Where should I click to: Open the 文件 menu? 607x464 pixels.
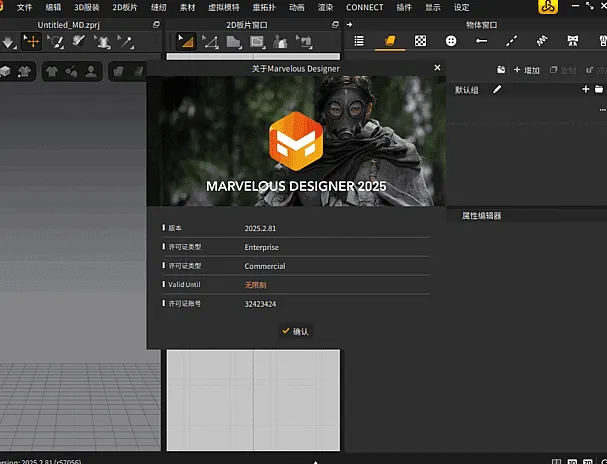[x=24, y=7]
